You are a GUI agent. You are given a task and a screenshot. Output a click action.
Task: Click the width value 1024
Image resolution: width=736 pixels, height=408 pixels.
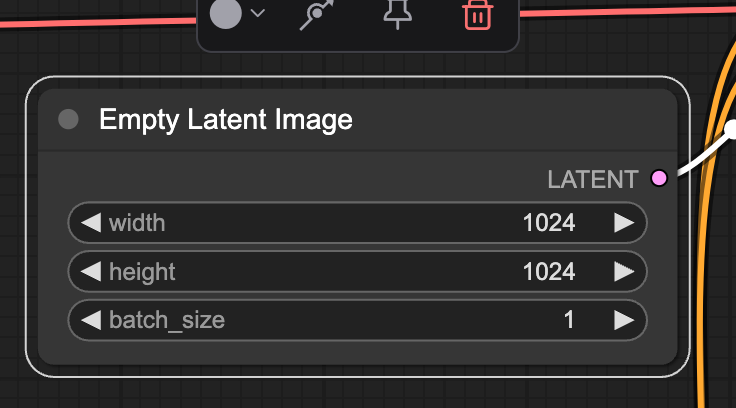click(x=549, y=222)
